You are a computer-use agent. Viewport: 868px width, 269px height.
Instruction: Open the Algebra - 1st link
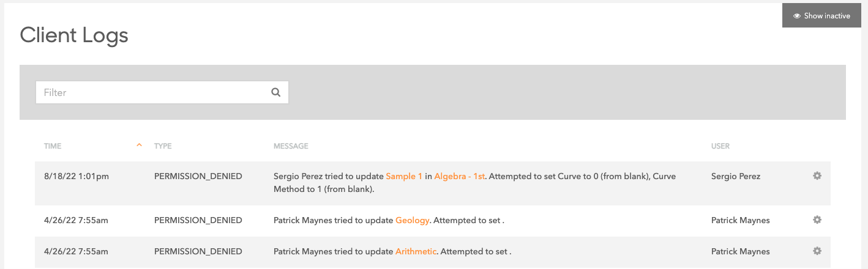[x=459, y=177]
